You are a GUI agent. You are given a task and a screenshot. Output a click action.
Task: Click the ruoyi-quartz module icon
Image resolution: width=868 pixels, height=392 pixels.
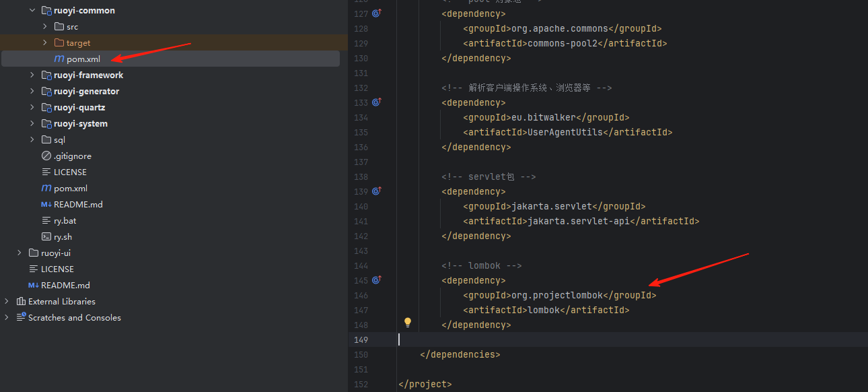click(46, 107)
